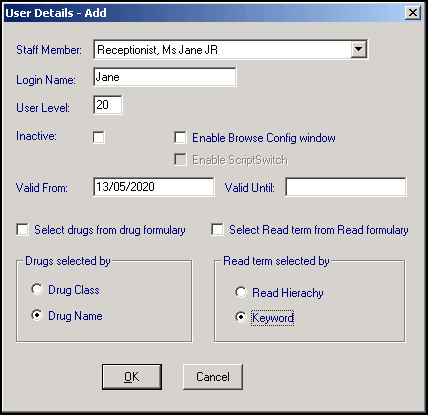Confirm with the OK button
This screenshot has width=428, height=415.
132,377
